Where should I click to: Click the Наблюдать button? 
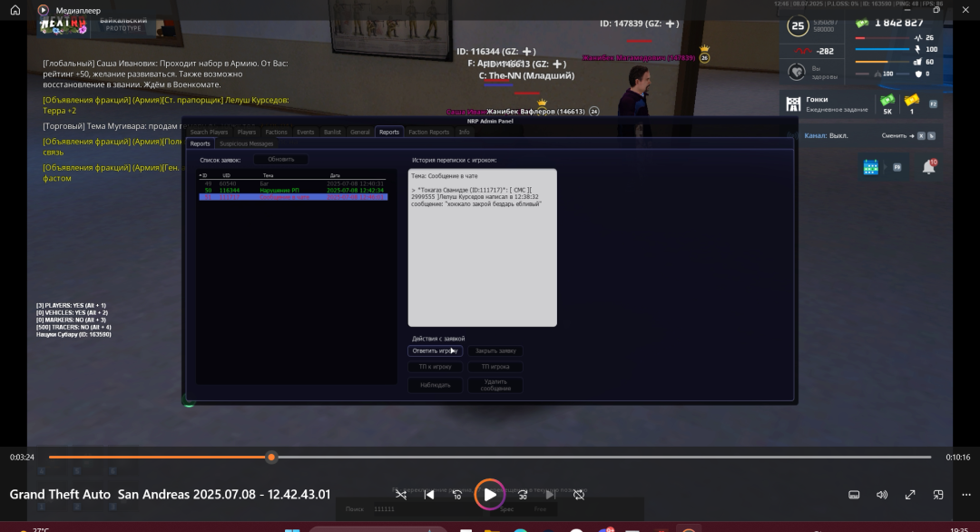[x=435, y=385]
